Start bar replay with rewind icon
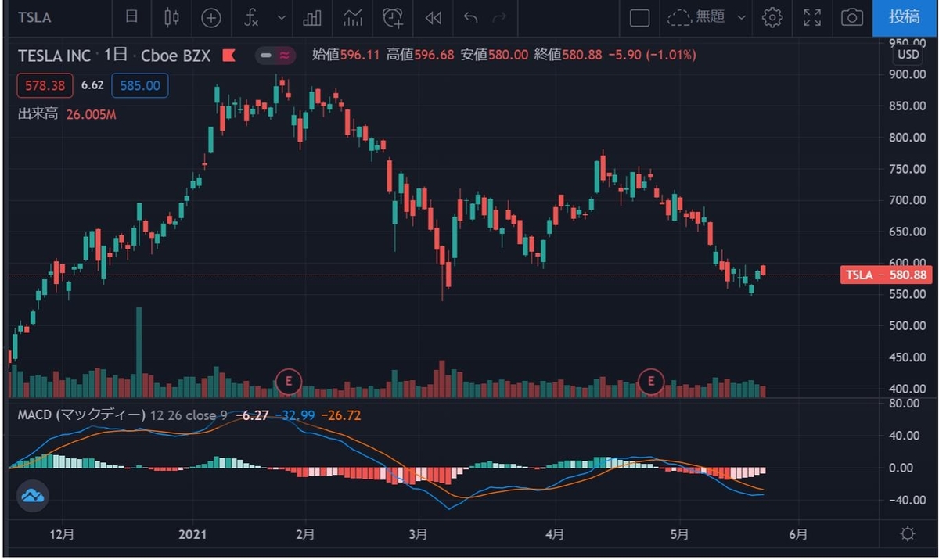 [433, 17]
